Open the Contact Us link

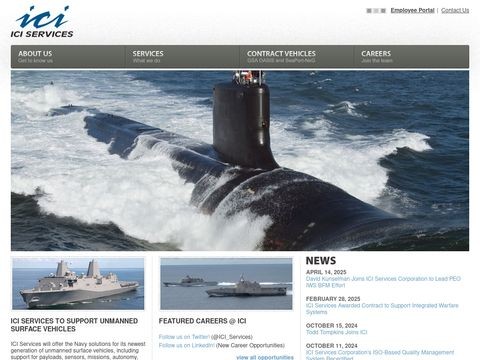coord(455,10)
